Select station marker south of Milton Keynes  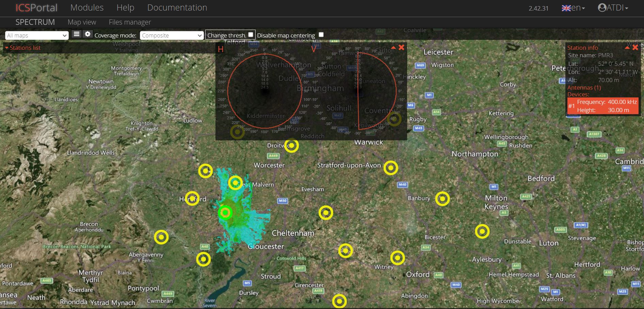coord(482,231)
